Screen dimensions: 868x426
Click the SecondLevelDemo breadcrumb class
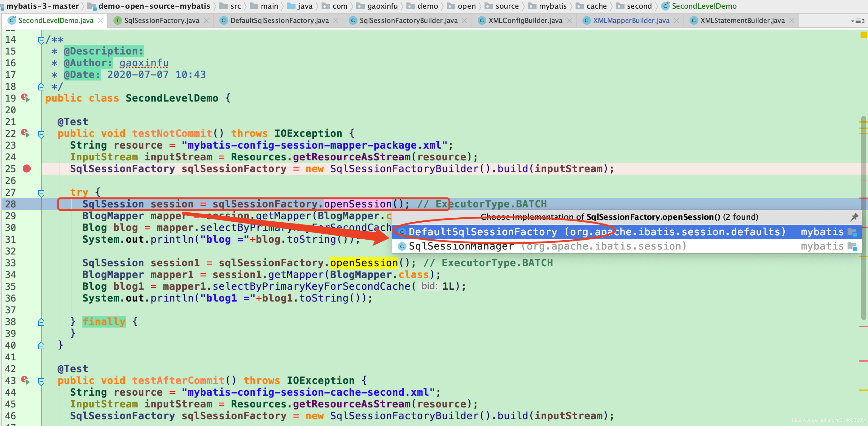click(x=699, y=6)
